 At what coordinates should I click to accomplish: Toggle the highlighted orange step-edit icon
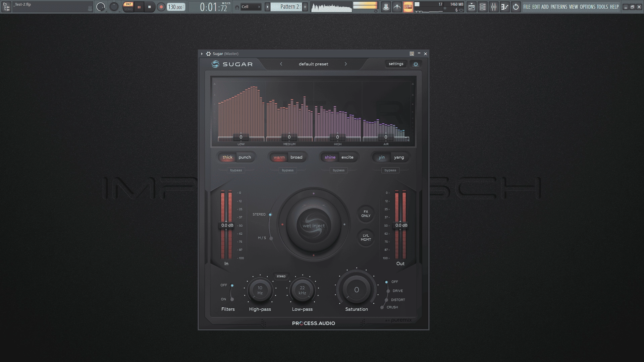coord(408,7)
